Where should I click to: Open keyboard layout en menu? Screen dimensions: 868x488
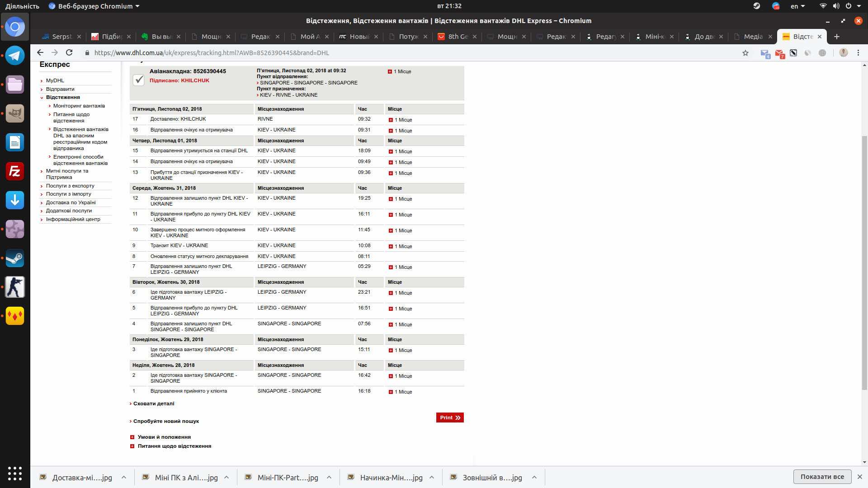pos(797,6)
